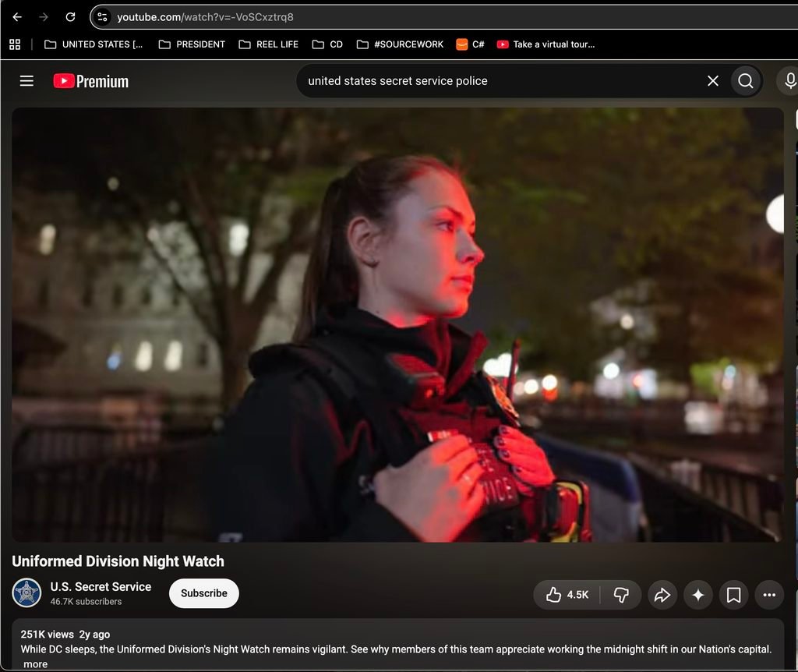The image size is (798, 672).
Task: Expand the description with more
Action: 35,664
